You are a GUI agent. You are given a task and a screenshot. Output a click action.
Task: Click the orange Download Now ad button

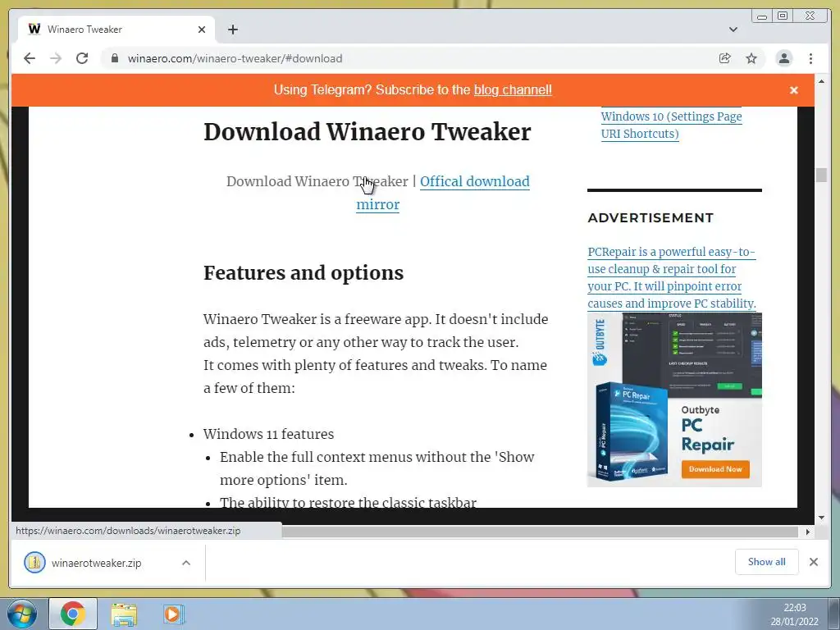(715, 468)
